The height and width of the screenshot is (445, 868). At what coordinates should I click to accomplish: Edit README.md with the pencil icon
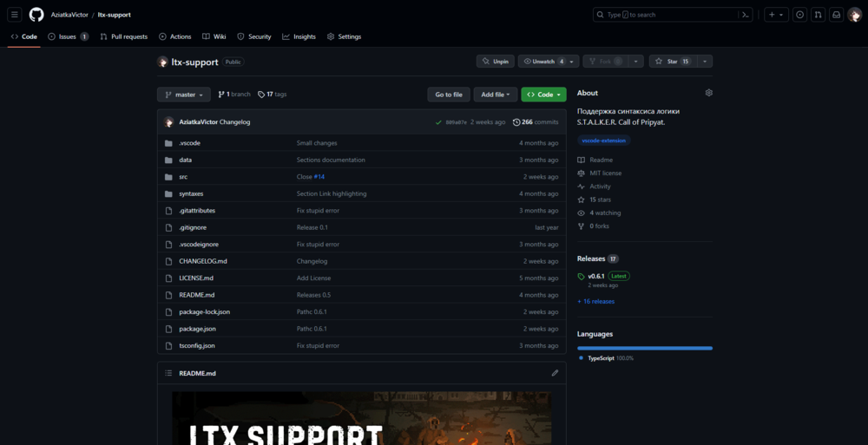pyautogui.click(x=555, y=373)
